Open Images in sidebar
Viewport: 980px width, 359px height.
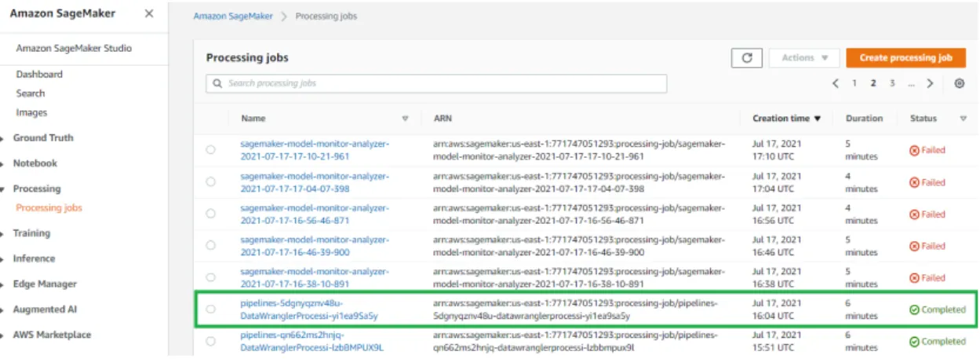[31, 112]
